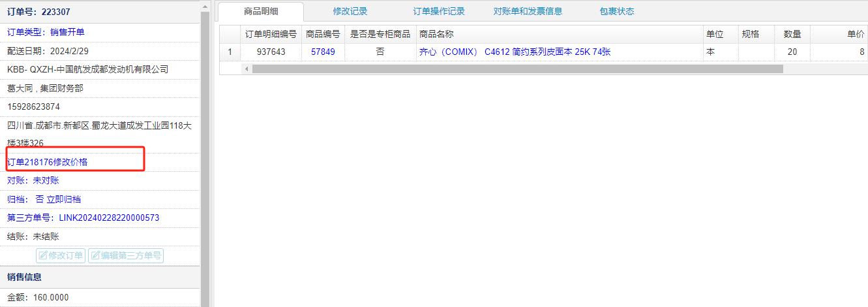The height and width of the screenshot is (307, 868).
Task: Click the 商品名称 column header
Action: pyautogui.click(x=560, y=34)
